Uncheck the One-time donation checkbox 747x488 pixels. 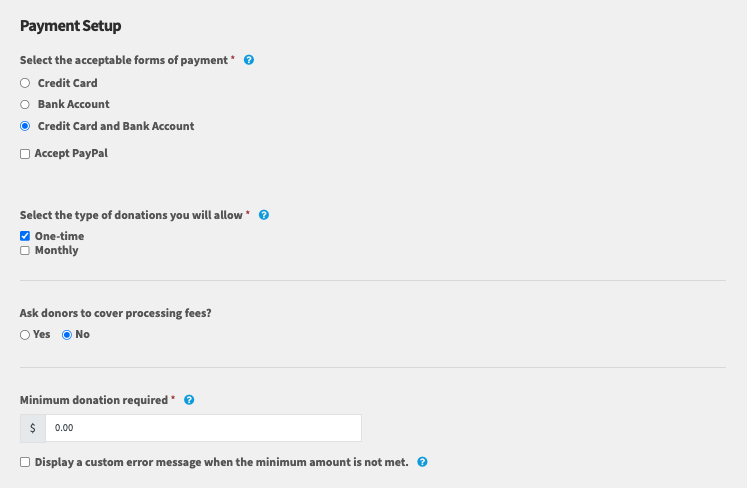coord(25,236)
